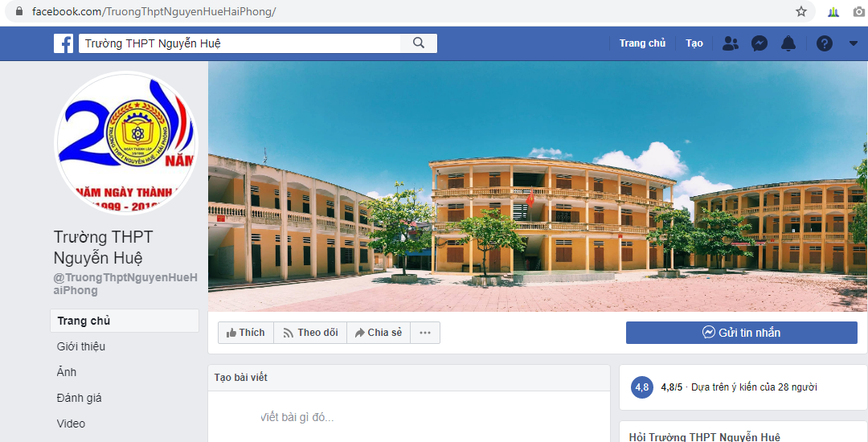868x442 pixels.
Task: Click the Facebook logo icon
Action: [63, 43]
